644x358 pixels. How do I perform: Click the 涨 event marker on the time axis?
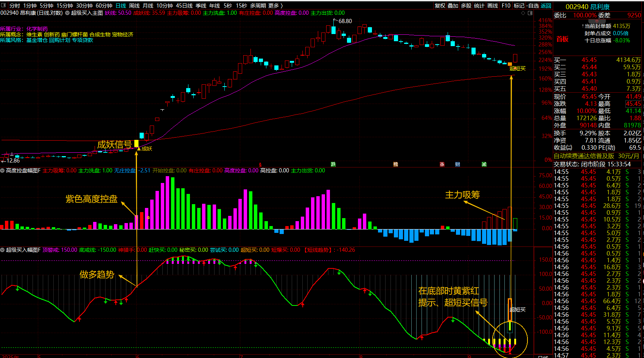[x=442, y=164]
